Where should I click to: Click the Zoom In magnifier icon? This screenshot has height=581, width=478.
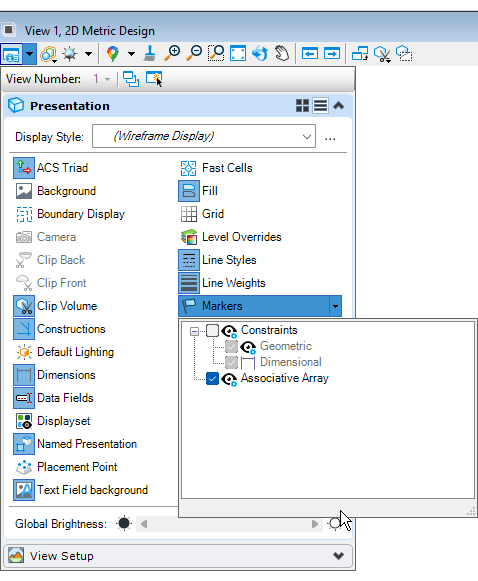pos(172,53)
